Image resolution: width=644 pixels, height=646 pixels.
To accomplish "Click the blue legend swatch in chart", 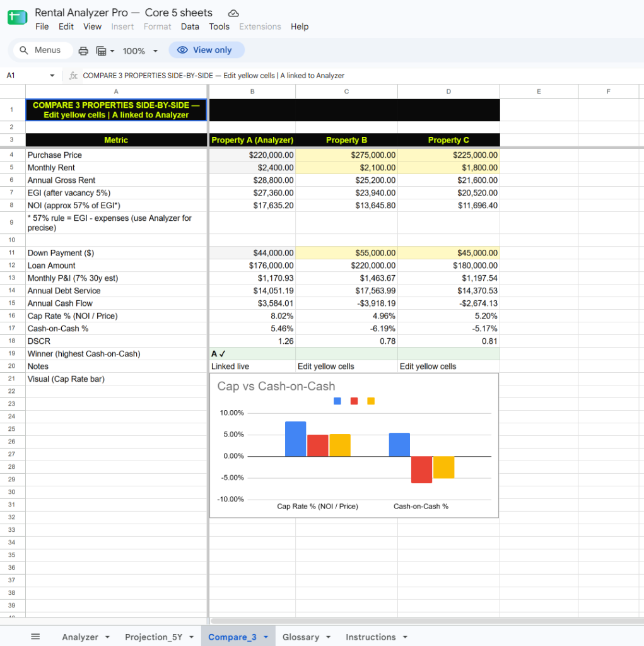I will (x=337, y=401).
